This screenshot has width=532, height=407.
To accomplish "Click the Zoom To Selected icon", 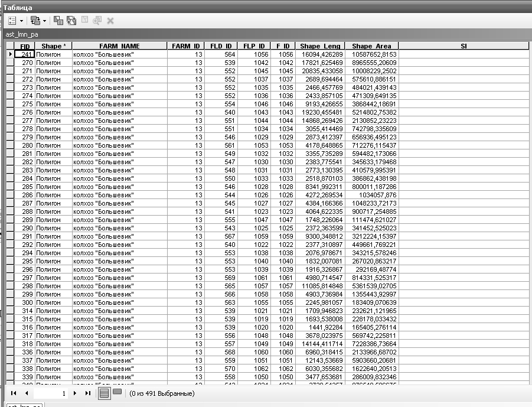I will pos(97,21).
